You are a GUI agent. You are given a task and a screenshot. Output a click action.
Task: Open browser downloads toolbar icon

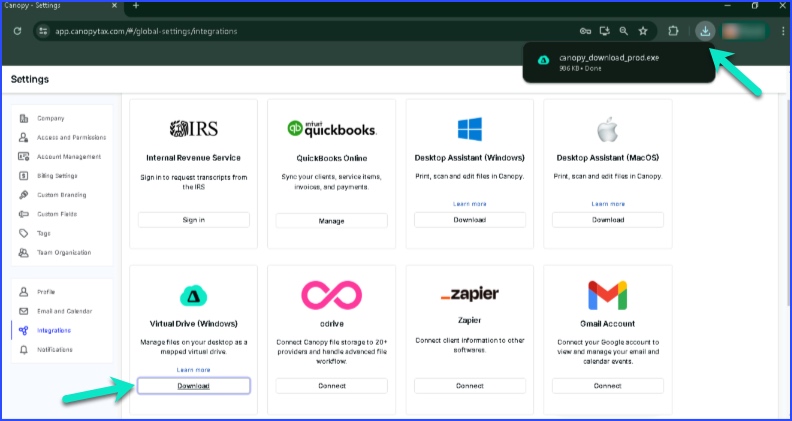click(705, 31)
